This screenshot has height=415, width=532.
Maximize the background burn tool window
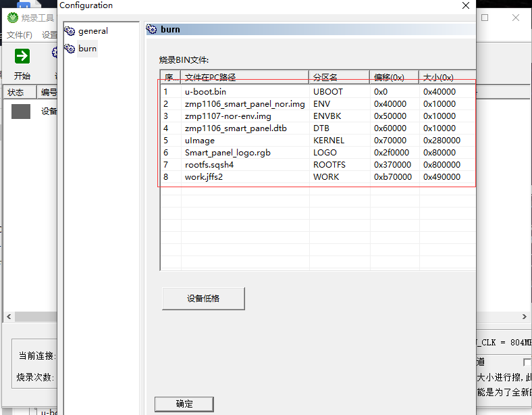(485, 18)
